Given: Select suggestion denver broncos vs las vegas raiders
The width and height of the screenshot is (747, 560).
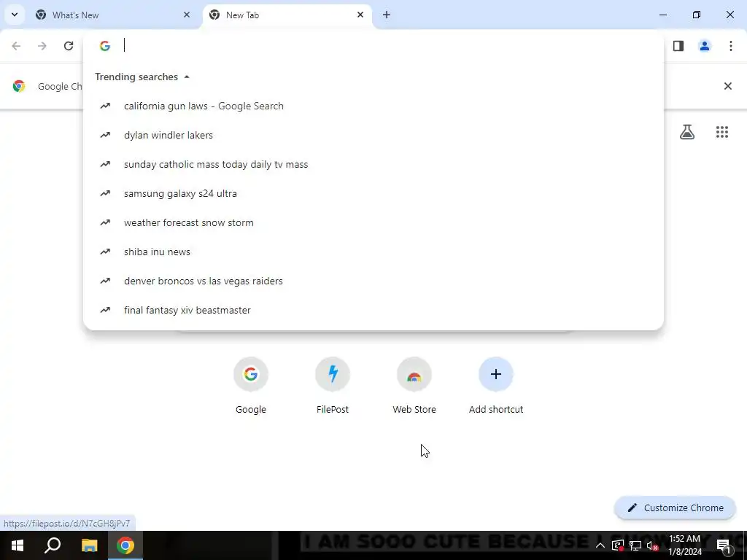Looking at the screenshot, I should pyautogui.click(x=373, y=281).
